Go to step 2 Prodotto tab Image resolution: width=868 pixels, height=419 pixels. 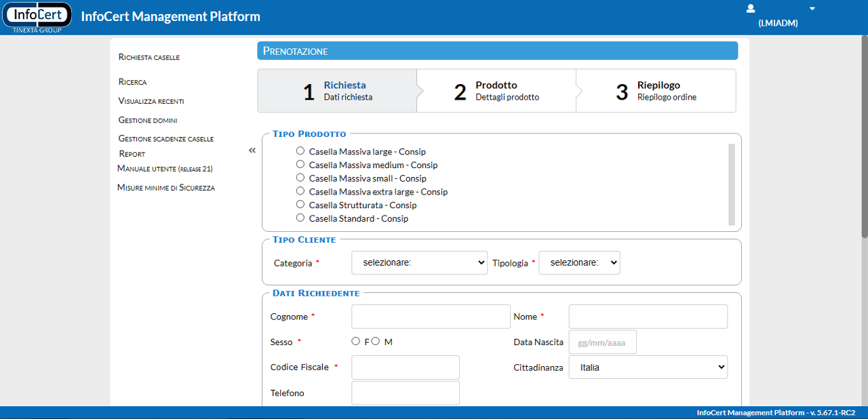coord(496,91)
